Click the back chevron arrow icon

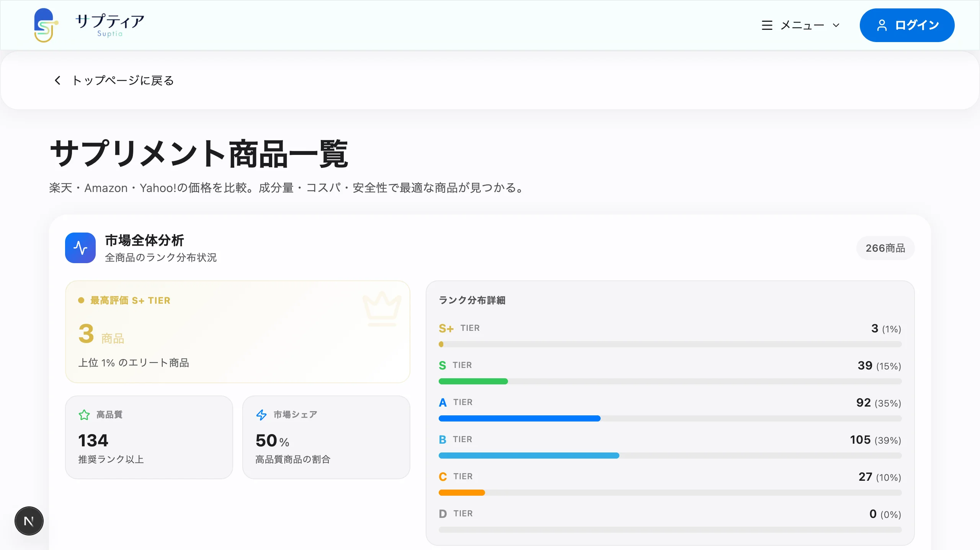(58, 80)
